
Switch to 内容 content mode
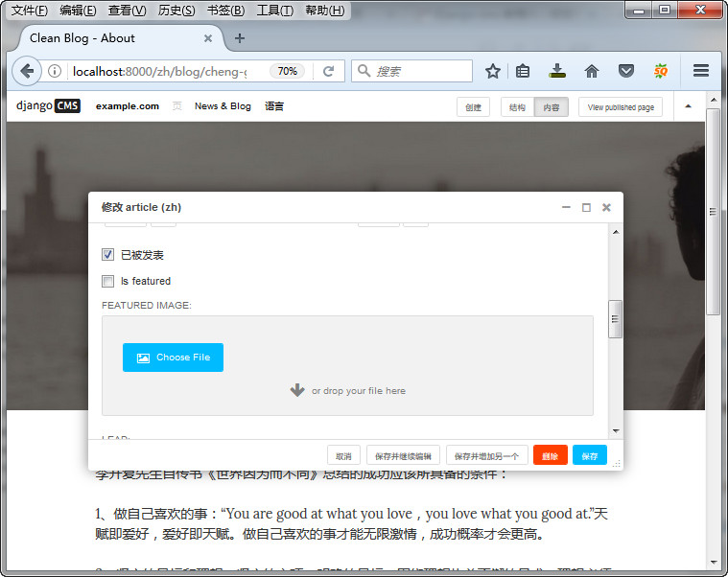click(552, 107)
